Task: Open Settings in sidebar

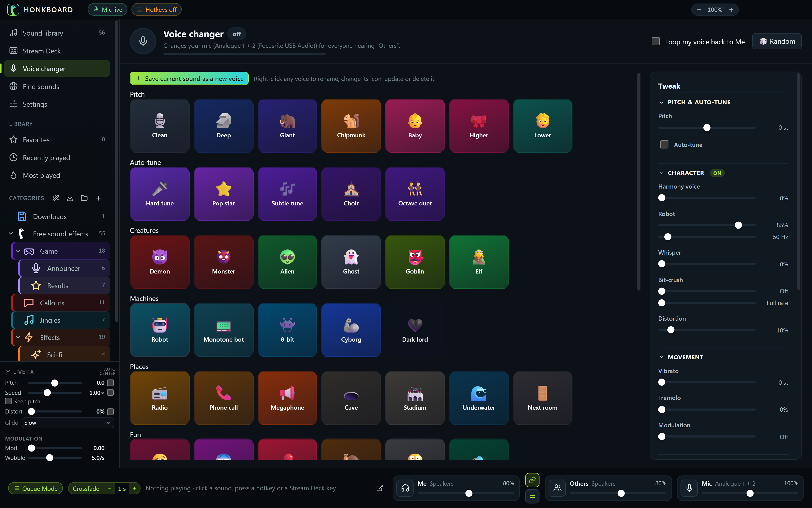Action: tap(57, 104)
